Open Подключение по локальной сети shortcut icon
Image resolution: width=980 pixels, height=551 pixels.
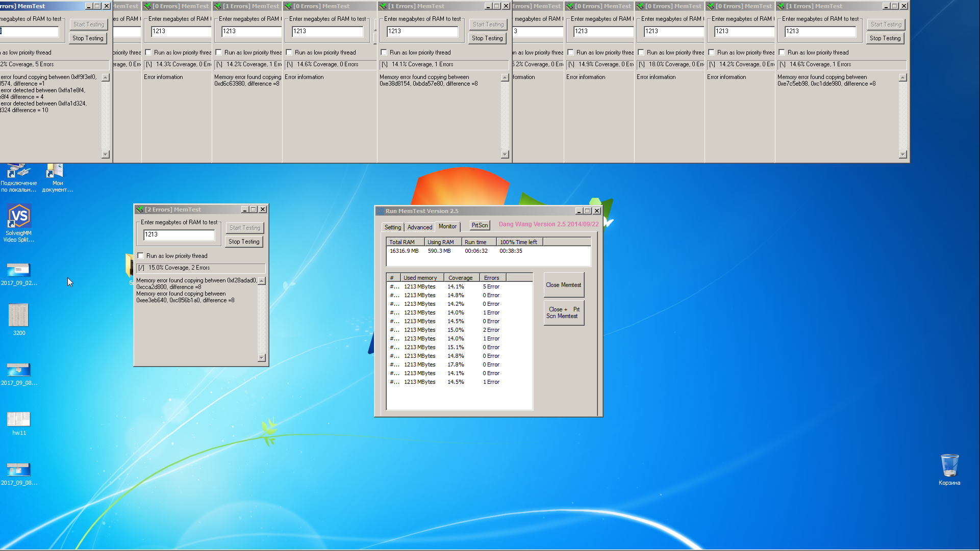point(18,172)
